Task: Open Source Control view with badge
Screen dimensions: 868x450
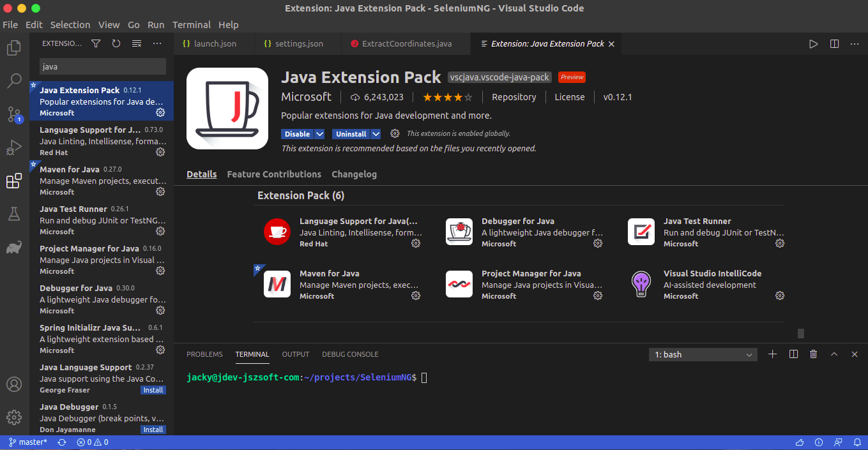Action: pyautogui.click(x=14, y=114)
